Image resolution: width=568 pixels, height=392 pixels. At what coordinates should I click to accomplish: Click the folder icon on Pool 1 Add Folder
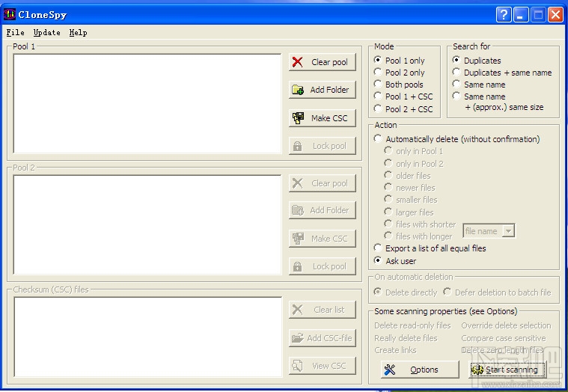298,90
